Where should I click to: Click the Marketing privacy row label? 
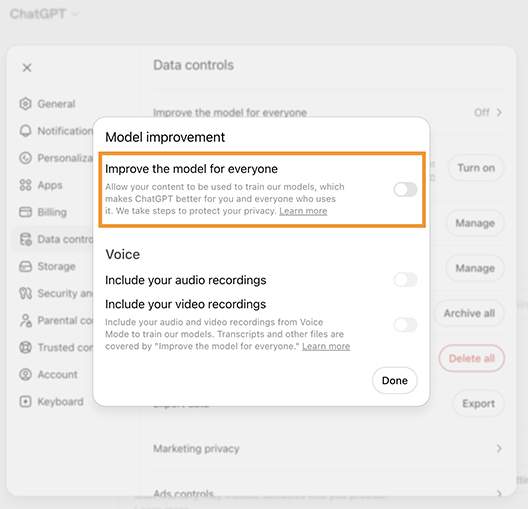pos(196,448)
